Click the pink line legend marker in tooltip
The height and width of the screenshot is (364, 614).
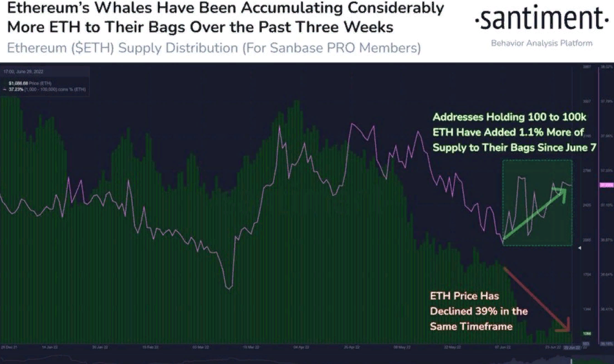click(5, 89)
